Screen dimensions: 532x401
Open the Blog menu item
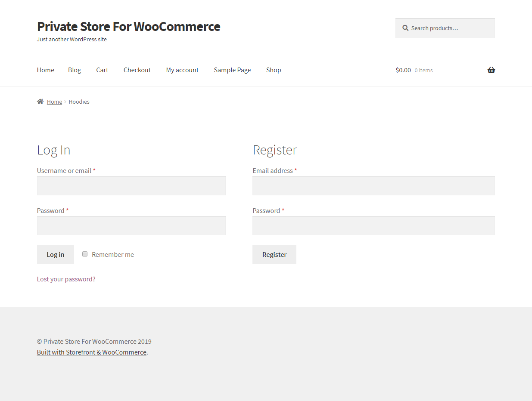75,70
